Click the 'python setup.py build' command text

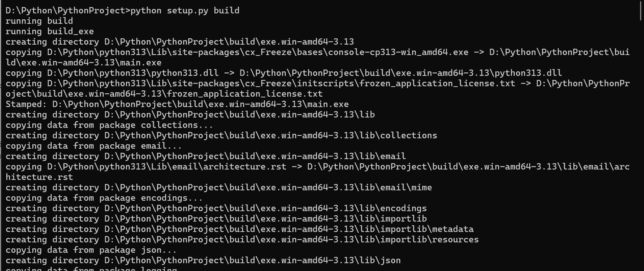tap(185, 10)
